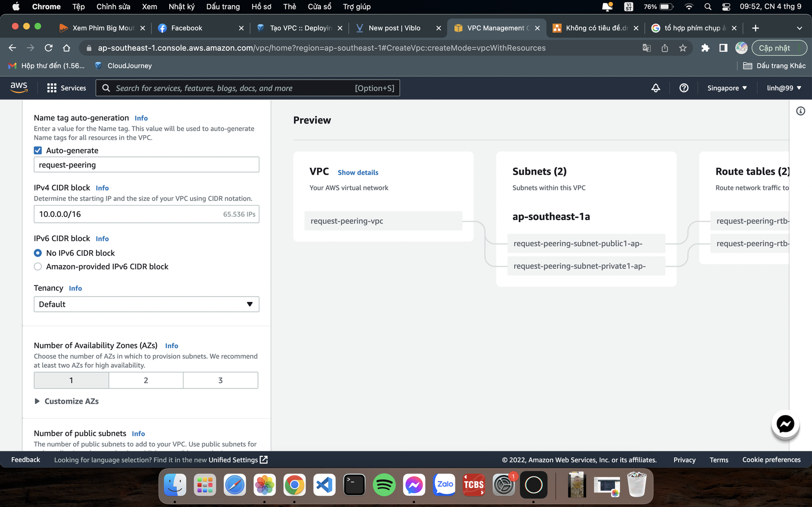Open the AWS Services grid menu
The width and height of the screenshot is (812, 507).
click(x=66, y=88)
